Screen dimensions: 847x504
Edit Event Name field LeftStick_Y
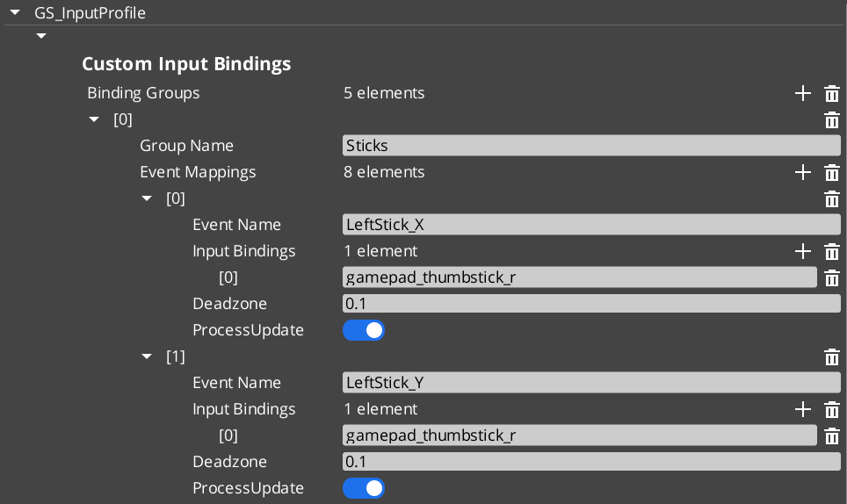point(591,383)
